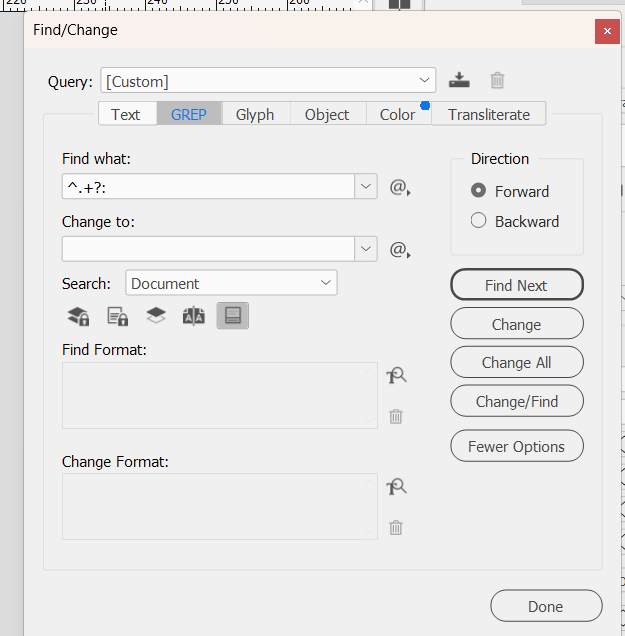Select the Backward direction radio button
The image size is (625, 636).
click(x=479, y=221)
